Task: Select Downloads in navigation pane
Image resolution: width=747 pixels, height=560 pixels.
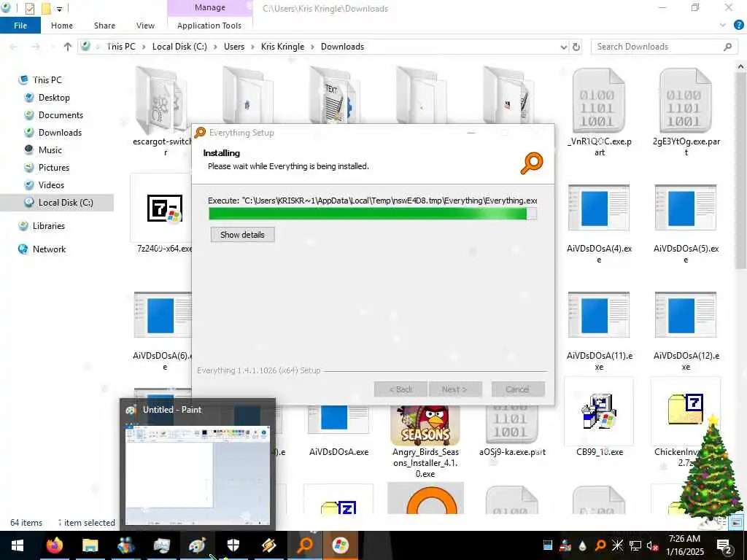Action: (x=60, y=133)
